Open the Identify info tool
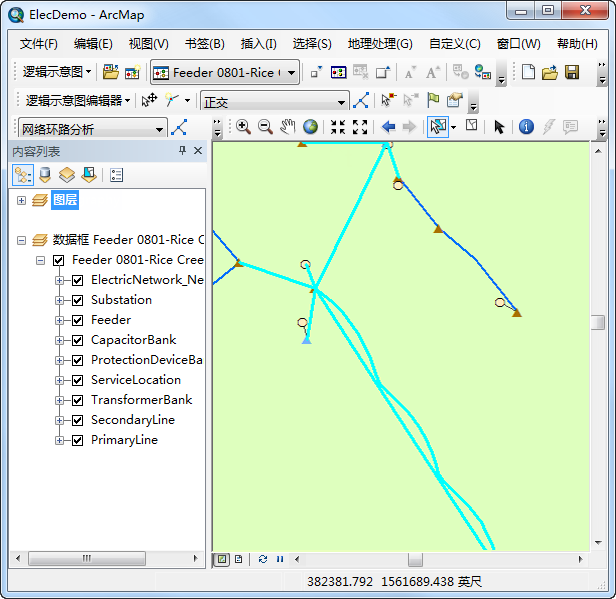616x599 pixels. coord(526,127)
